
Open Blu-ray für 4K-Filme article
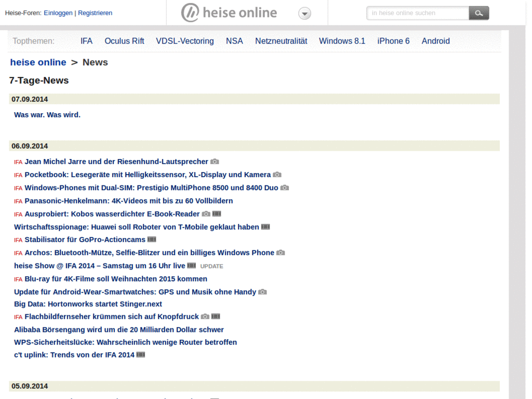[x=116, y=279]
